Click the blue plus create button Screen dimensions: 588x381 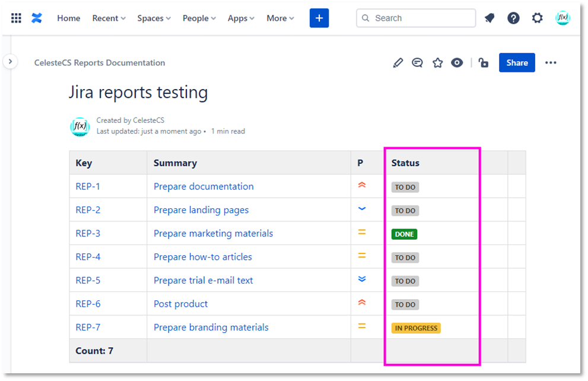pos(319,18)
